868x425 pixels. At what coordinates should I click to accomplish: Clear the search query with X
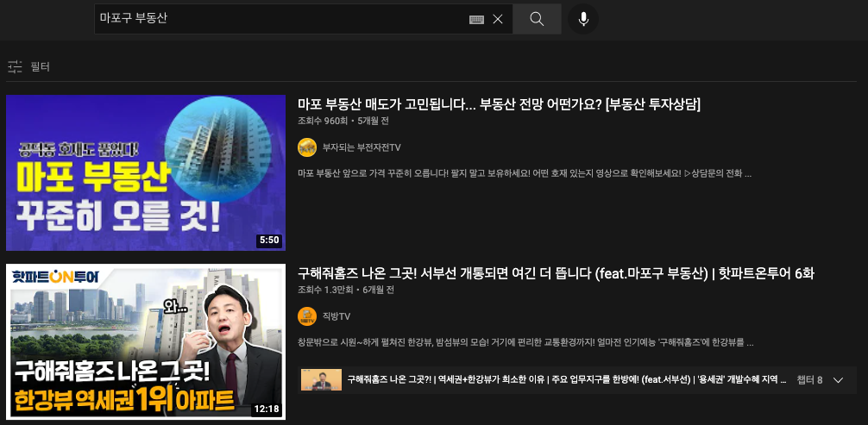click(x=498, y=19)
